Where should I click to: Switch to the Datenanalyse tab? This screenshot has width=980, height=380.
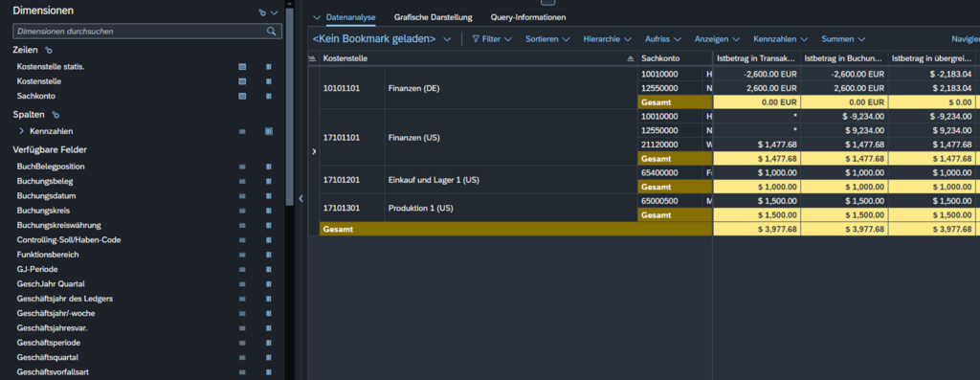pos(350,17)
